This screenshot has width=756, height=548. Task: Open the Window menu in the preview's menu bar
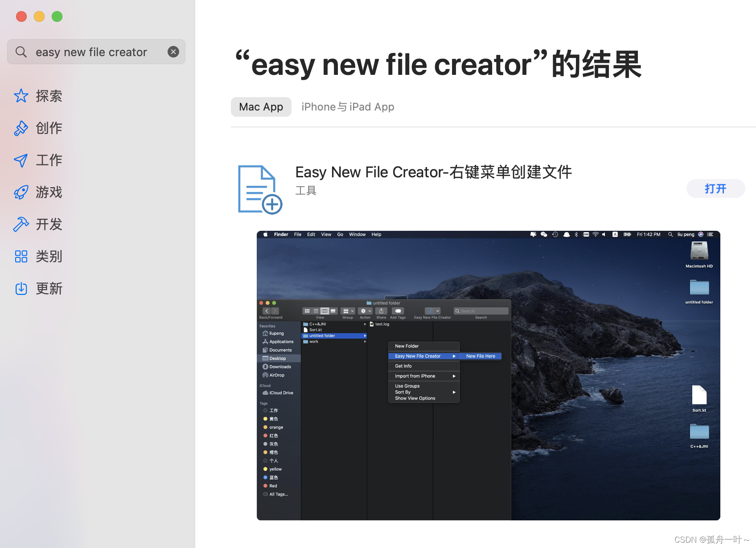click(x=357, y=234)
